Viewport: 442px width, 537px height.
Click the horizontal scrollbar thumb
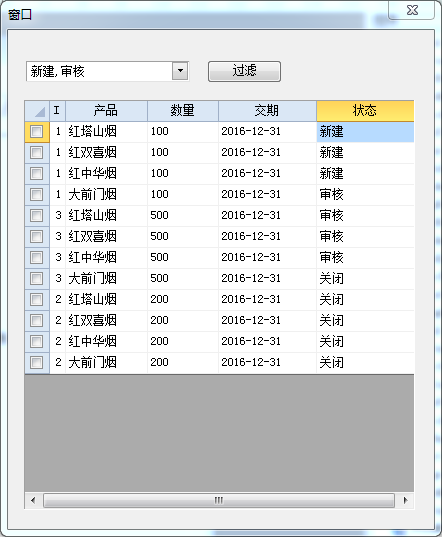coord(219,500)
